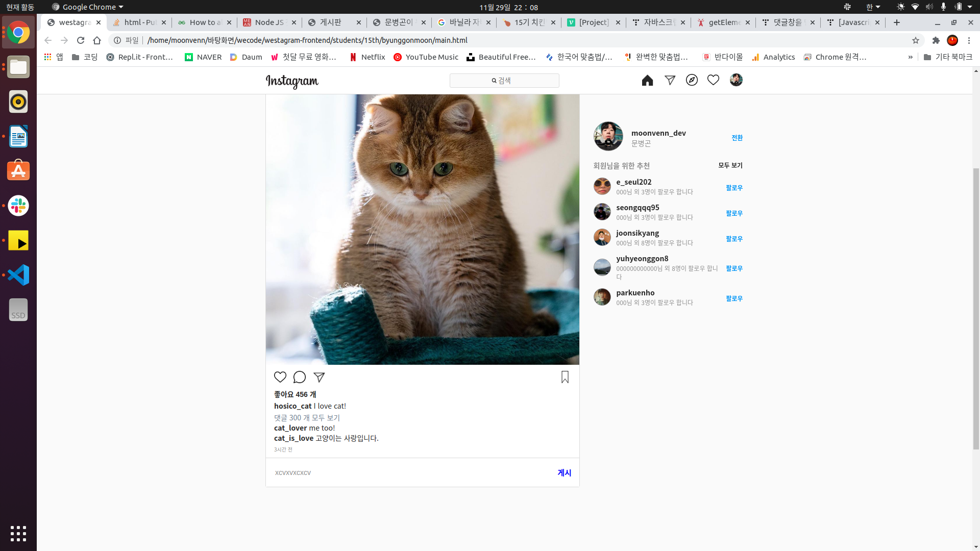Open the Netflix bookmark
Image resolution: width=980 pixels, height=551 pixels.
coord(367,57)
